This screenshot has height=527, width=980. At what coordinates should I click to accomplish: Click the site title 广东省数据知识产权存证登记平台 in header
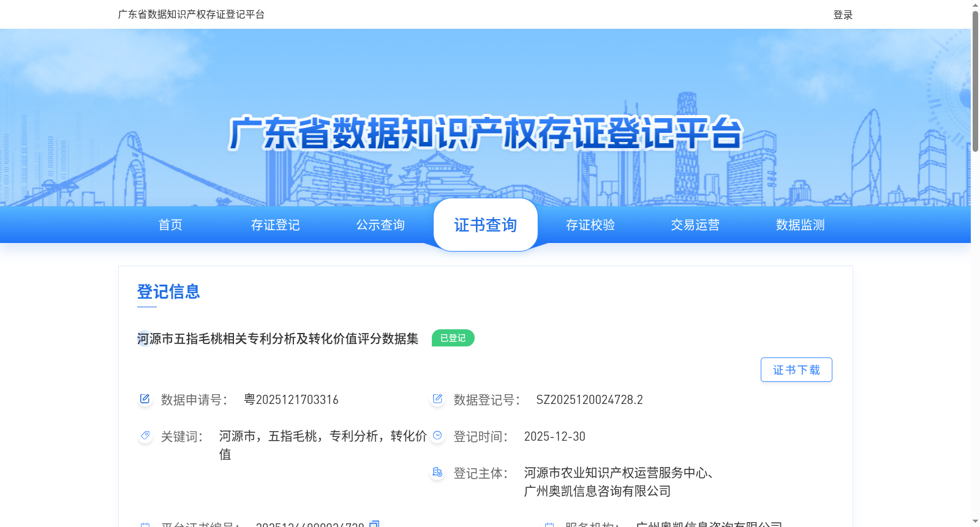191,14
